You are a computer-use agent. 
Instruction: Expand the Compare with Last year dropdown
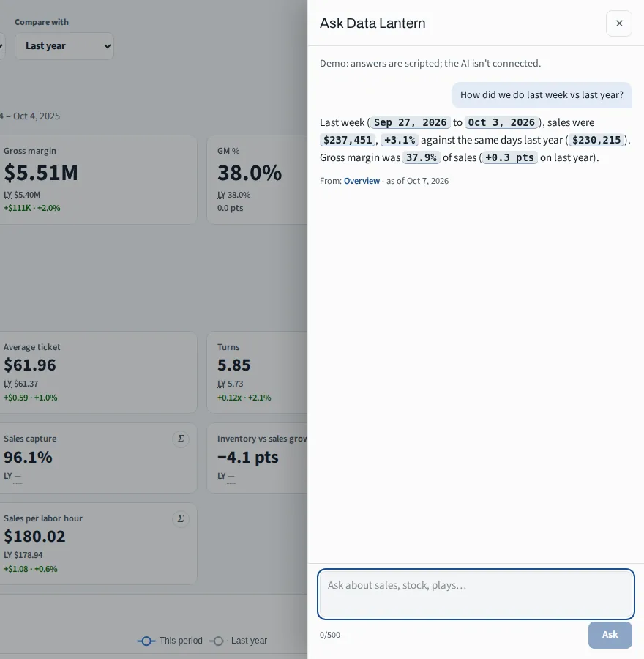[64, 46]
